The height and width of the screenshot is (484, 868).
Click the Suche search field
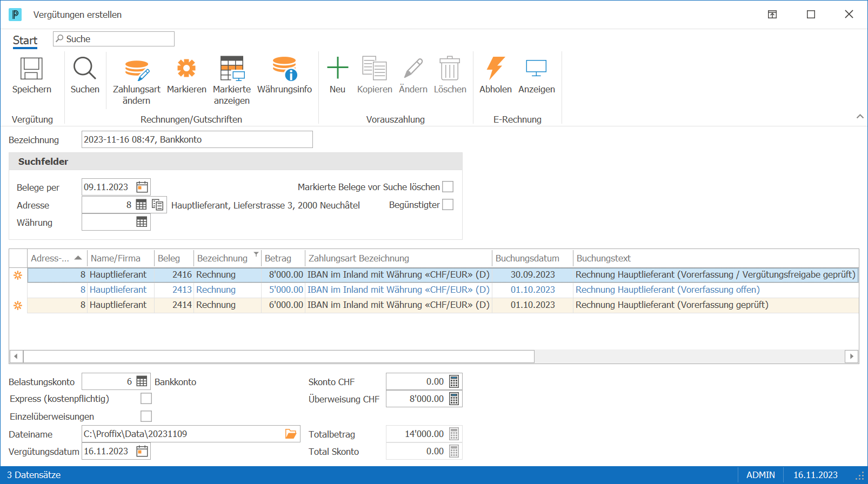tap(113, 39)
